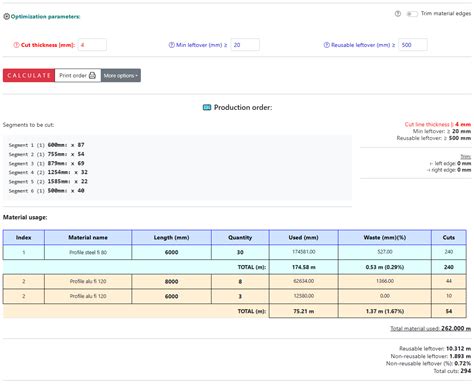
Task: Select Segment 5 1585mm x 22 line
Action: [x=48, y=182]
